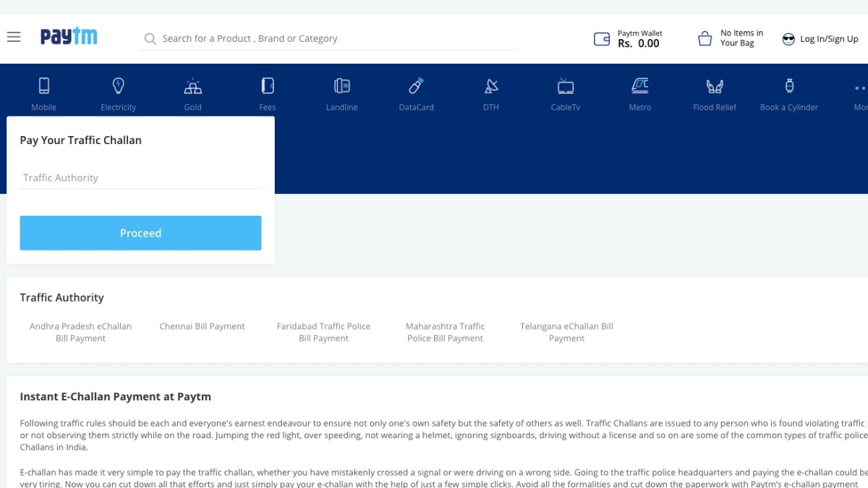The height and width of the screenshot is (488, 868).
Task: Click the user avatar icon
Action: point(788,39)
